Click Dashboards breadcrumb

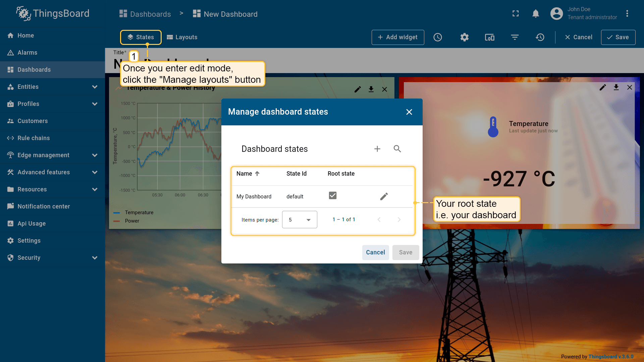tap(145, 14)
